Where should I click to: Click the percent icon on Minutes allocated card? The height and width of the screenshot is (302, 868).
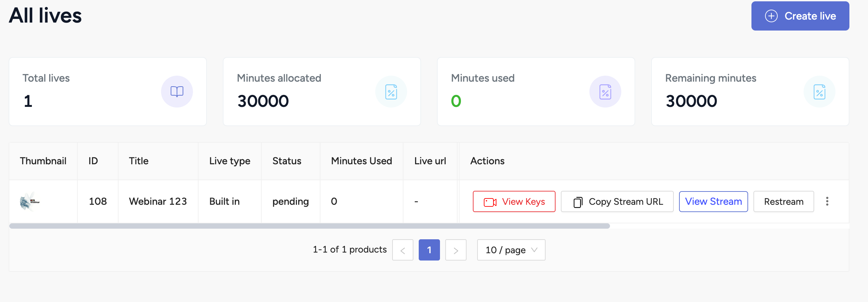[x=391, y=92]
